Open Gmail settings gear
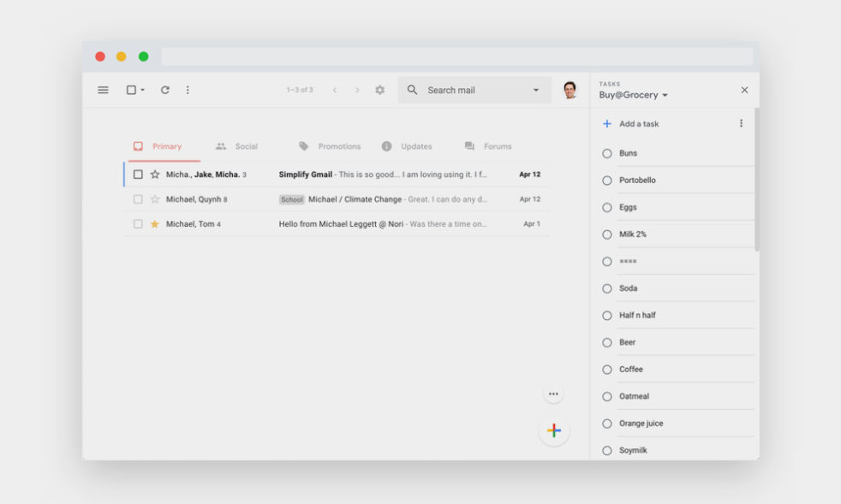This screenshot has height=504, width=841. point(379,89)
